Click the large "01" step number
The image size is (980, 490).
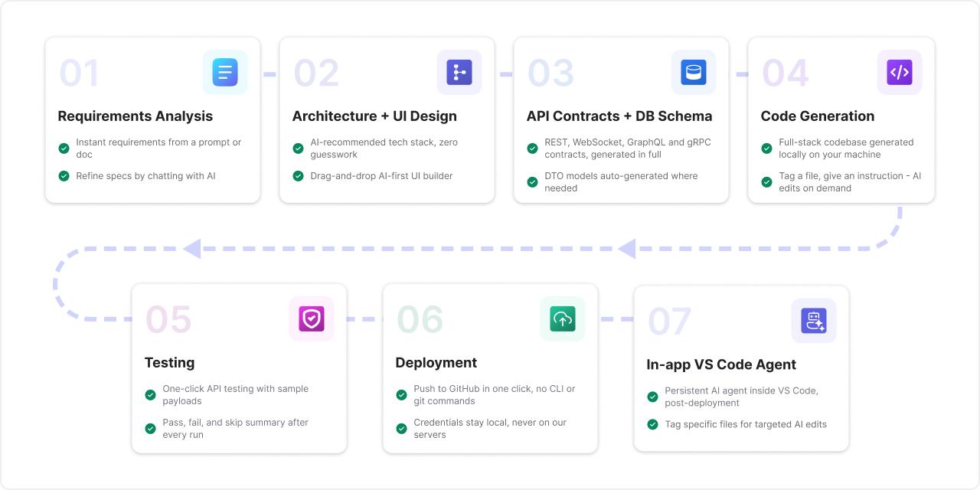80,73
